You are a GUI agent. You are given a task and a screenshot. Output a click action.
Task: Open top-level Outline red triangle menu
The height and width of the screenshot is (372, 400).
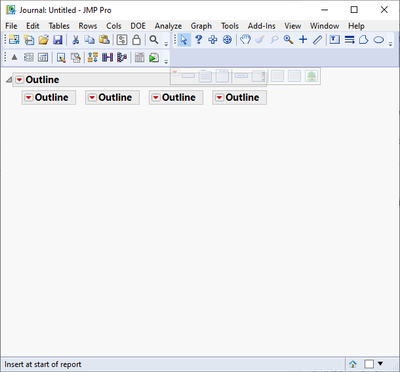tap(20, 80)
